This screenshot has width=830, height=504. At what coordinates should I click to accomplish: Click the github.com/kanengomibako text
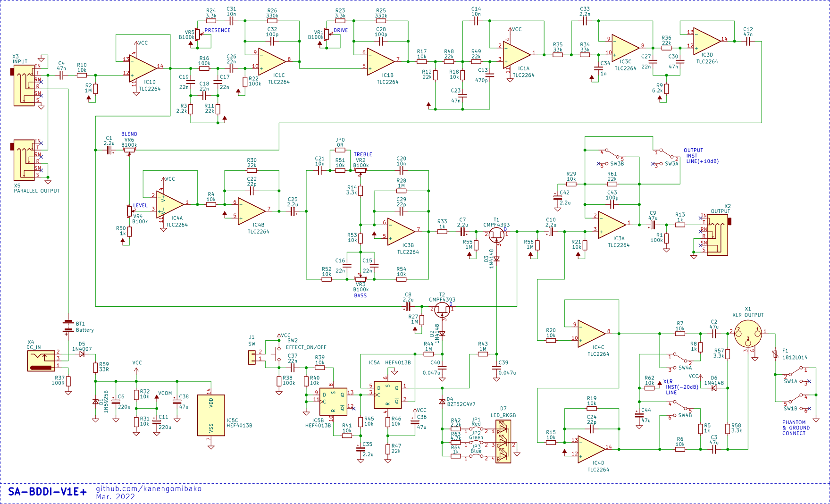click(x=149, y=489)
